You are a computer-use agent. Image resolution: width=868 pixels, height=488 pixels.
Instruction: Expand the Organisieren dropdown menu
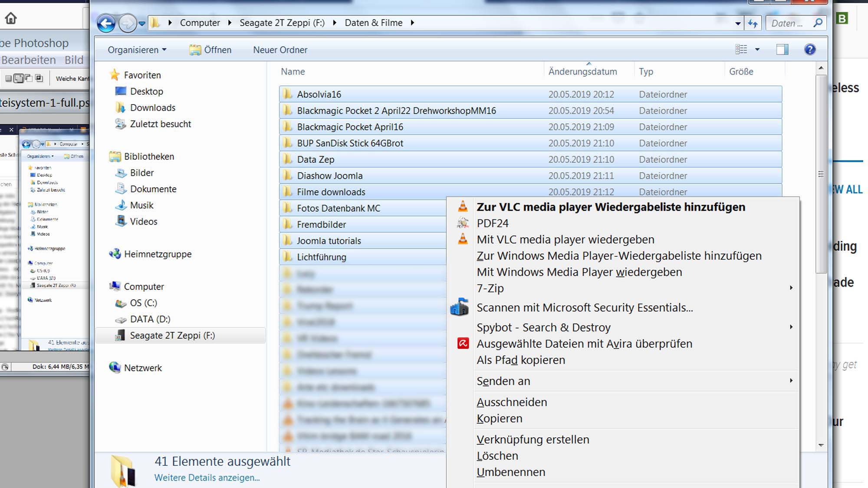137,50
